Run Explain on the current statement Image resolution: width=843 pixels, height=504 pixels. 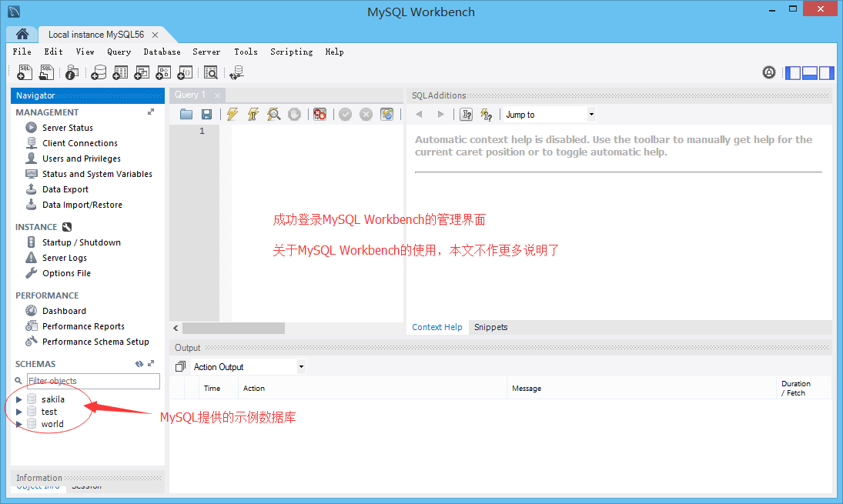(273, 114)
